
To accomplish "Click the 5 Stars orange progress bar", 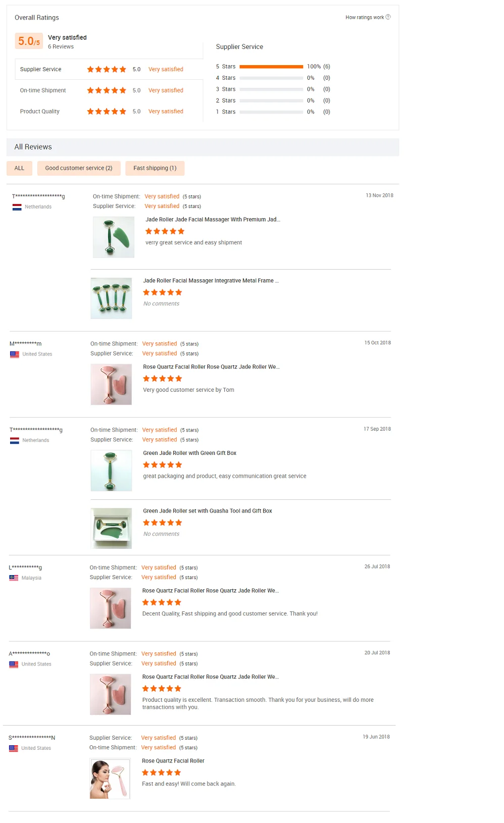I will pyautogui.click(x=271, y=67).
